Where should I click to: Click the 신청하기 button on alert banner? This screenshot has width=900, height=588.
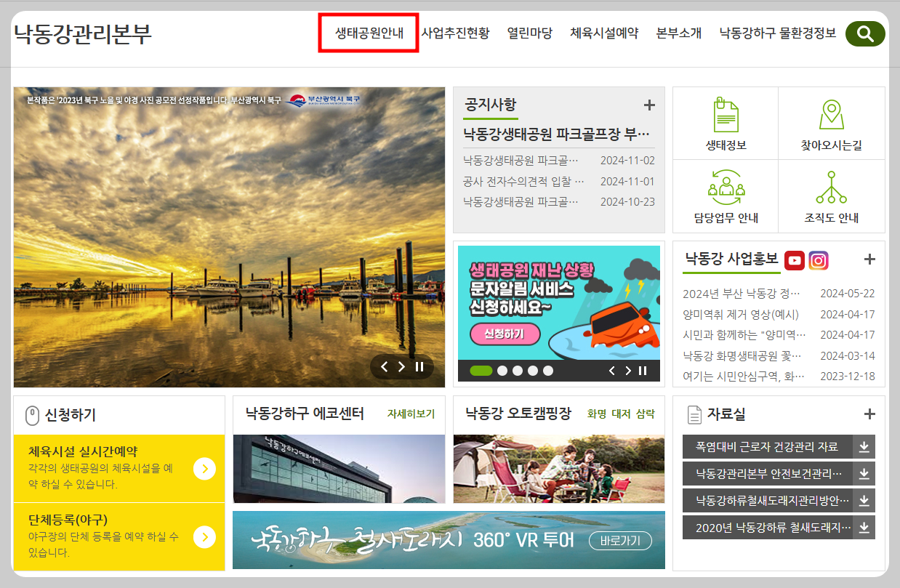pyautogui.click(x=505, y=334)
